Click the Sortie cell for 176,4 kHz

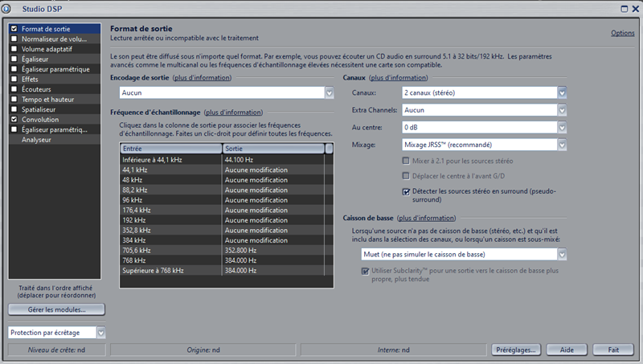(273, 210)
